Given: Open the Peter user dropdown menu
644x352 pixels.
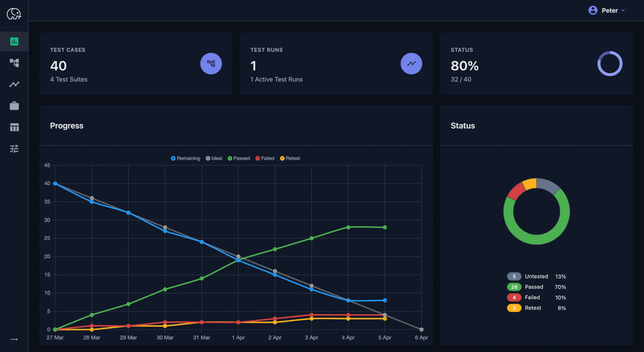Looking at the screenshot, I should pos(606,11).
